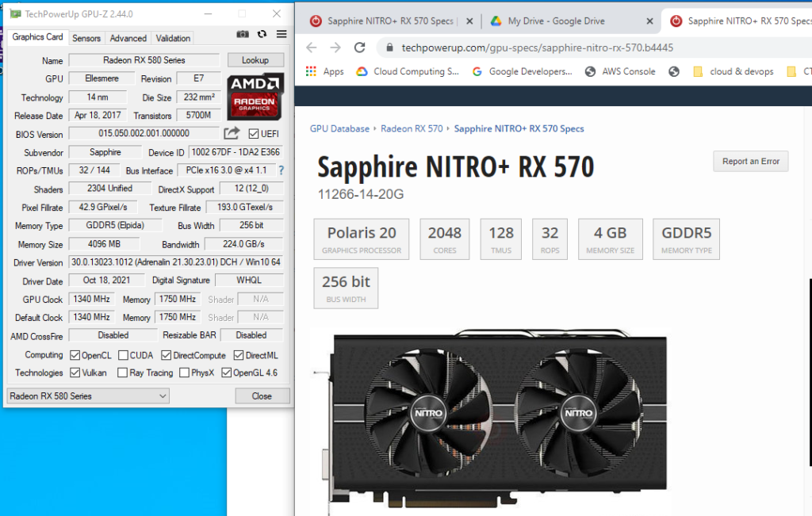This screenshot has height=516, width=812.
Task: Click the Memory Size value 4096 MB
Action: (x=104, y=244)
